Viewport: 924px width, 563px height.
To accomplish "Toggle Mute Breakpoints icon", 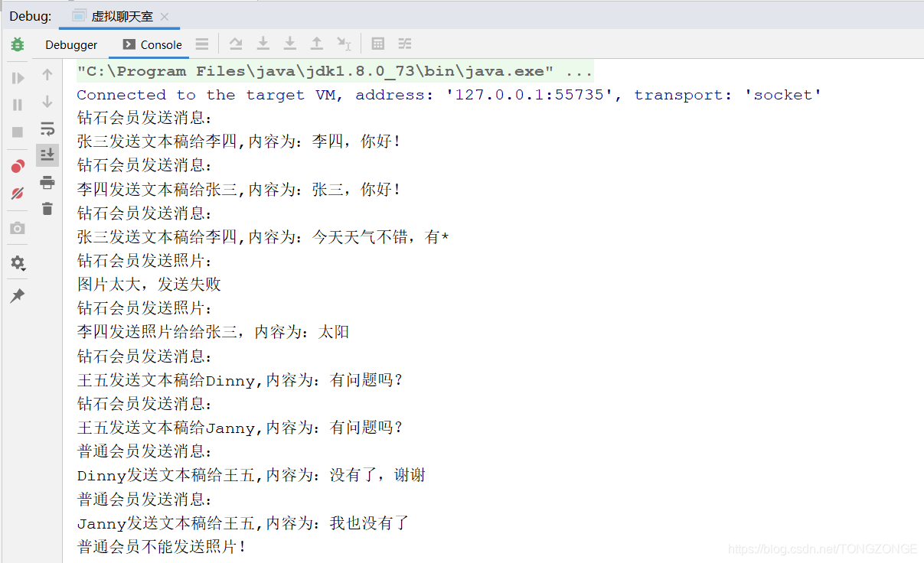I will tap(18, 193).
